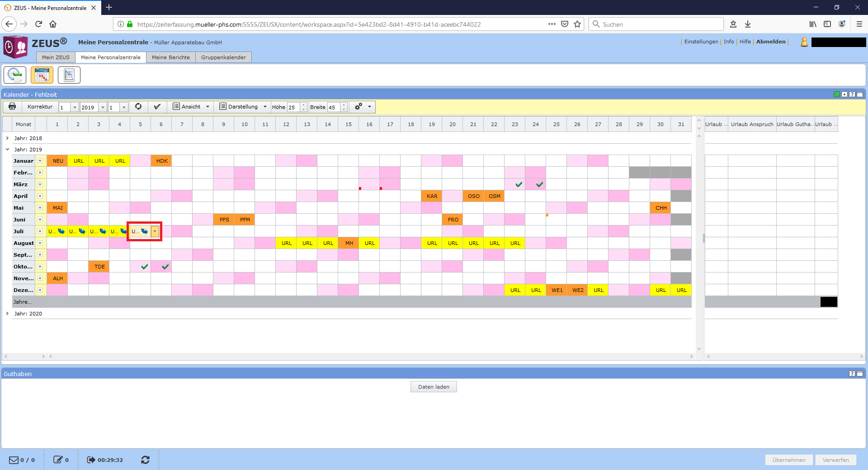Open the gear settings icon in toolbar
The image size is (868, 470).
359,107
